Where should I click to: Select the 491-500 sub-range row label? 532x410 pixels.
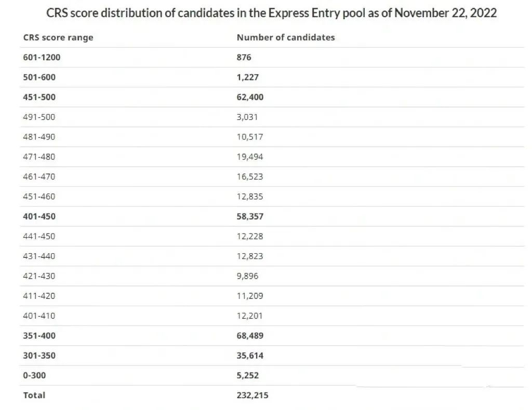(x=39, y=117)
